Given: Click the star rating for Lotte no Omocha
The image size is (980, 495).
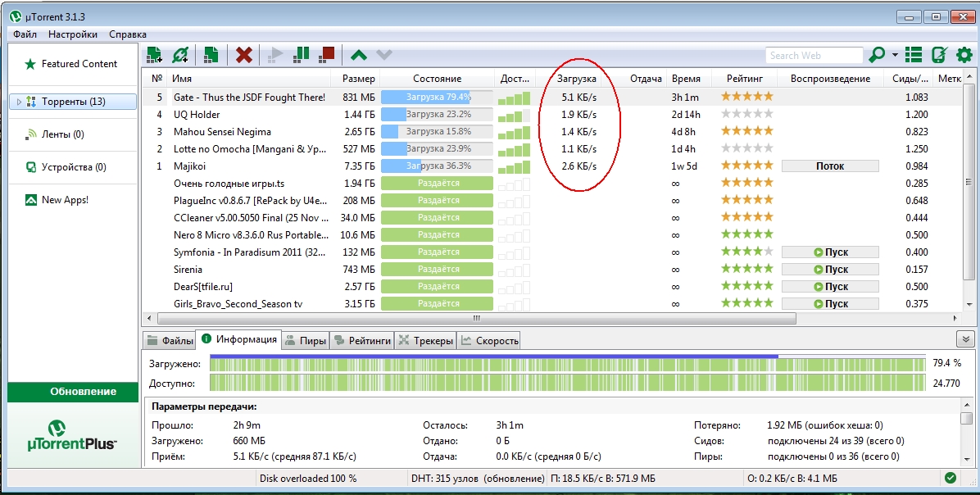Looking at the screenshot, I should pyautogui.click(x=746, y=148).
